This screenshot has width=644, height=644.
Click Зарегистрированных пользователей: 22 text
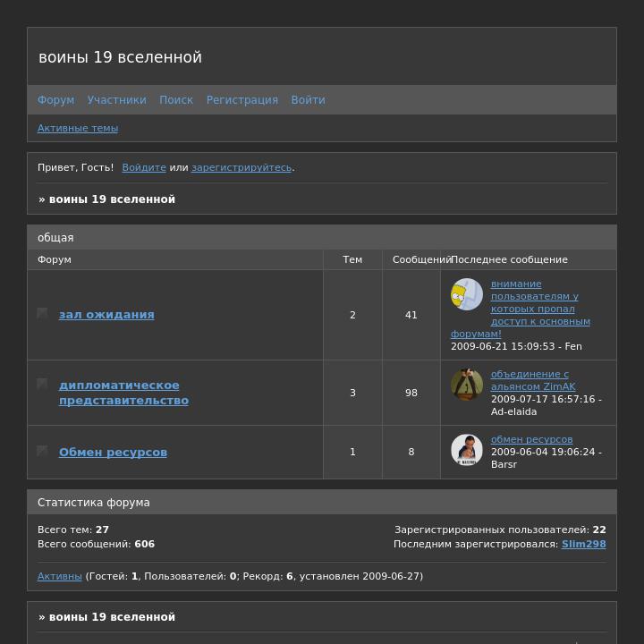coord(500,530)
